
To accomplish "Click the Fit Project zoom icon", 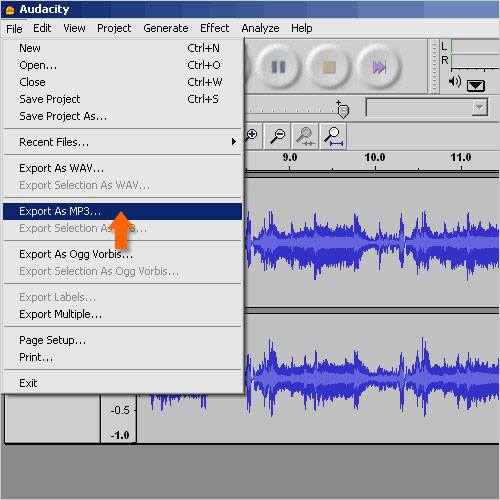I will click(x=333, y=136).
